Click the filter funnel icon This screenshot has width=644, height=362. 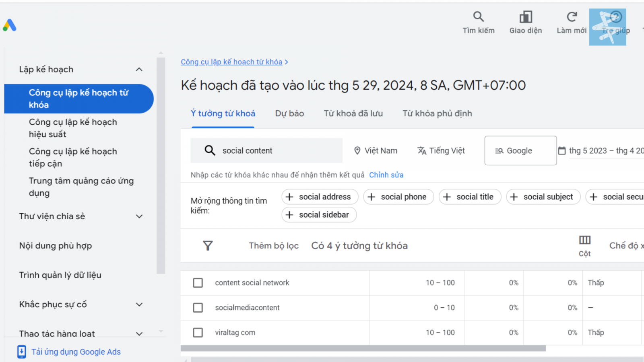[208, 246]
